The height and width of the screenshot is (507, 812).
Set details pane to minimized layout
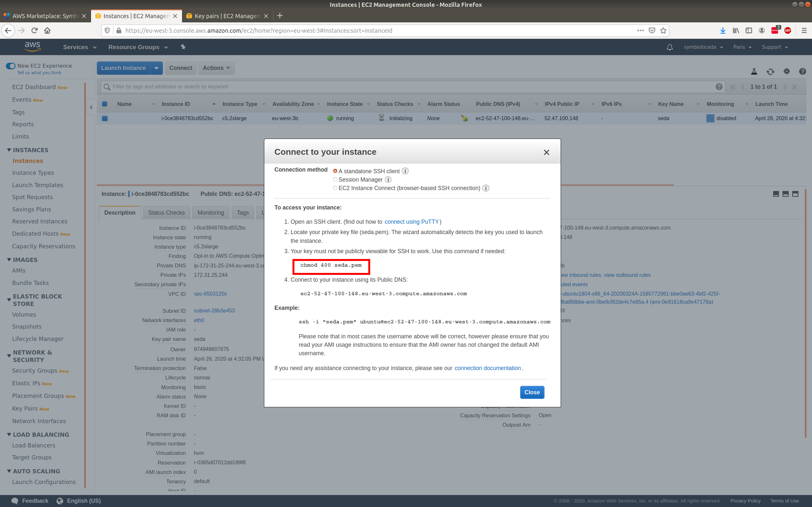(x=776, y=194)
